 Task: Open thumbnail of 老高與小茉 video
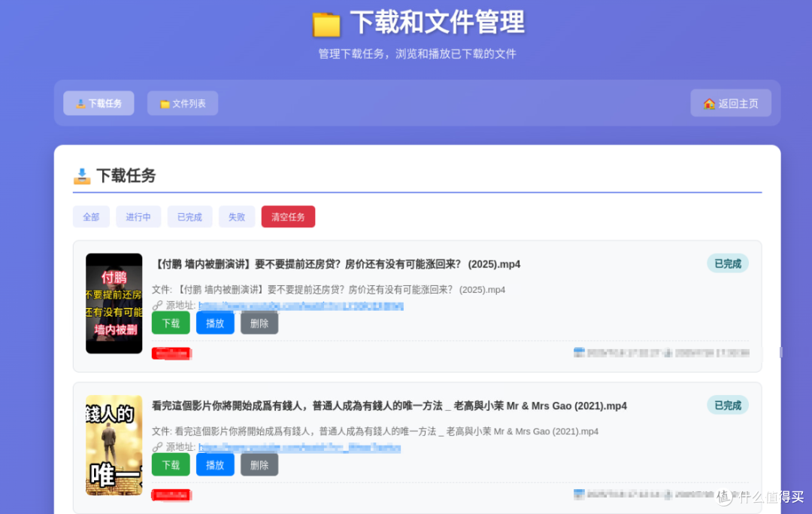click(114, 446)
